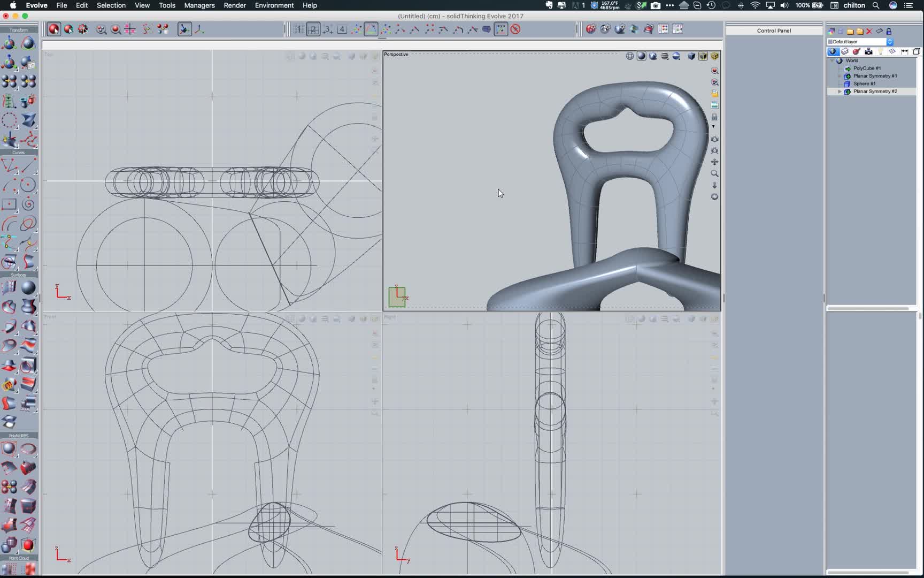This screenshot has width=924, height=578.
Task: Open the cameras tab in browser
Action: 868,51
